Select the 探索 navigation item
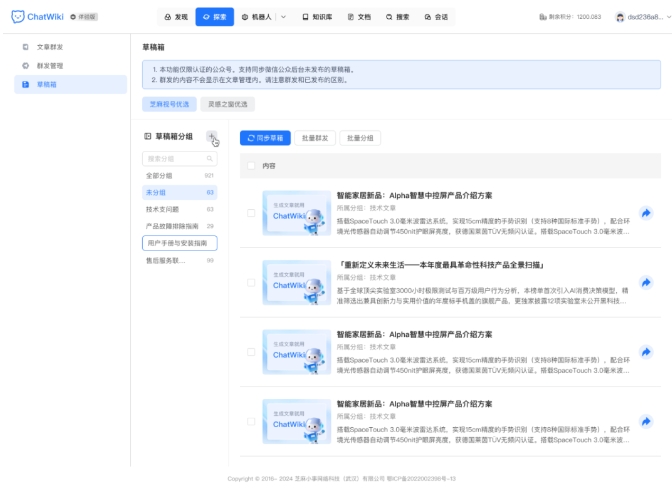Viewport: 672px width, 489px height. 215,17
